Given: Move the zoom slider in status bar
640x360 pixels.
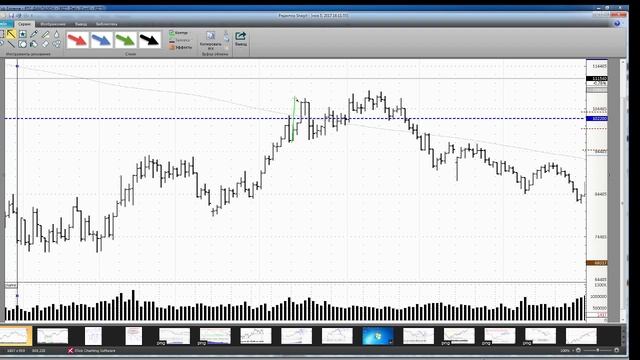Looking at the screenshot, I should coord(598,350).
